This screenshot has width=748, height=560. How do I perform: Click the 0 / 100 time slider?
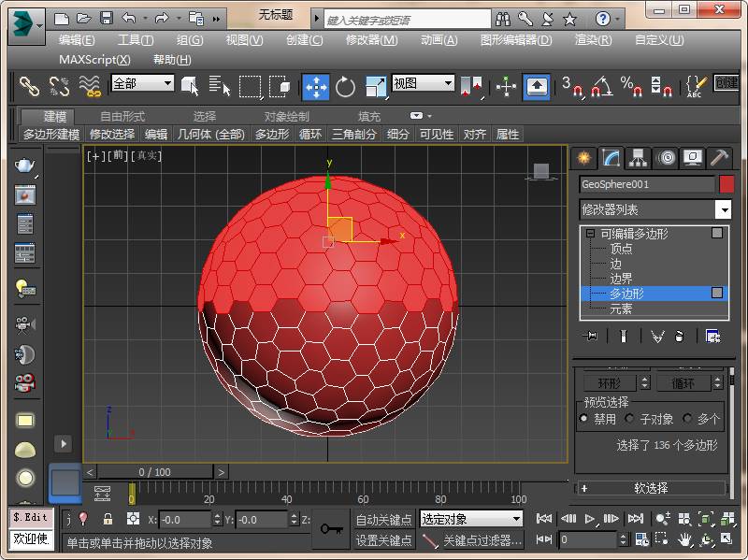(x=155, y=472)
